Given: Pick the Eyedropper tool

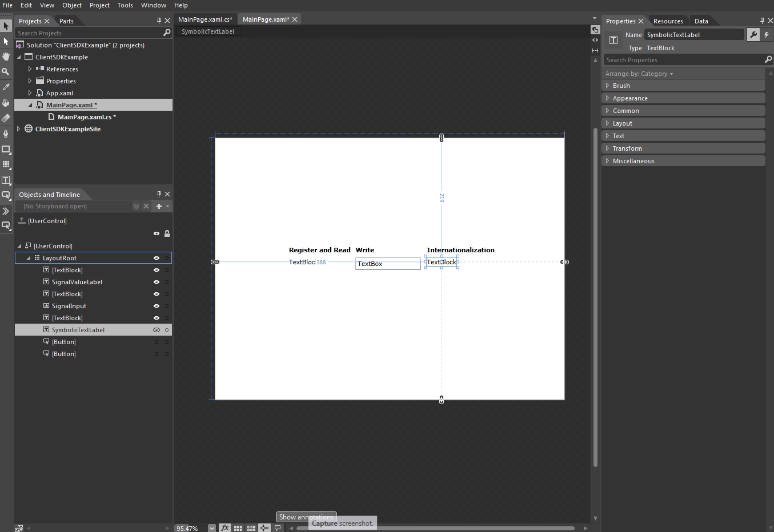Looking at the screenshot, I should [6, 87].
